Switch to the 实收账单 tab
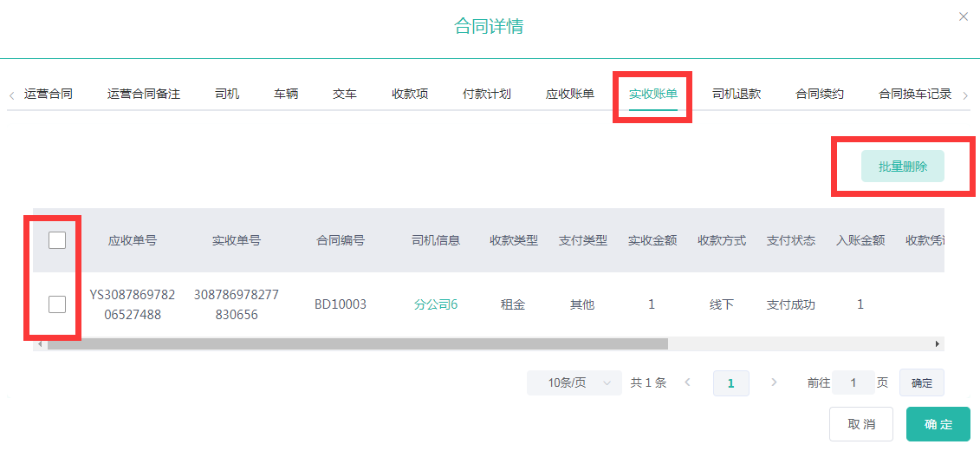The height and width of the screenshot is (451, 980). click(652, 94)
